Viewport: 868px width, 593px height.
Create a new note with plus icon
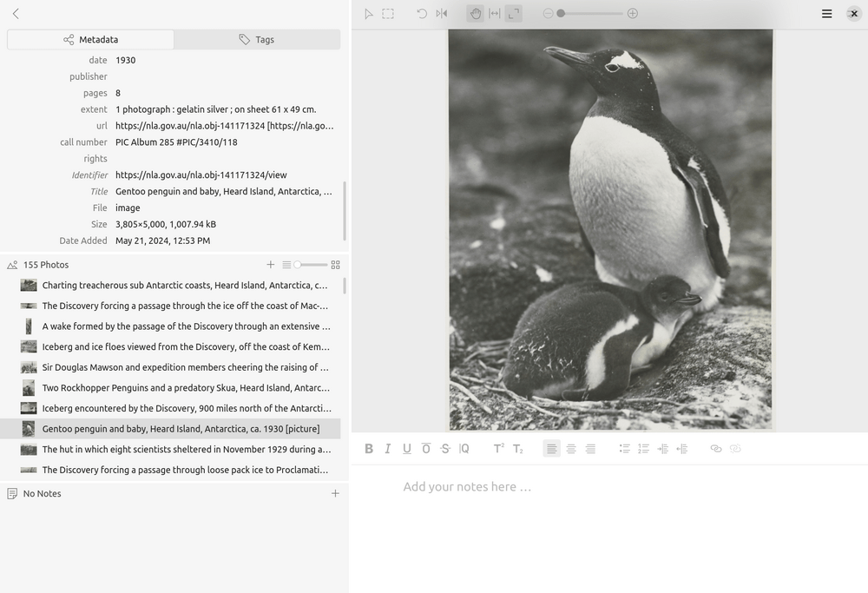(335, 493)
